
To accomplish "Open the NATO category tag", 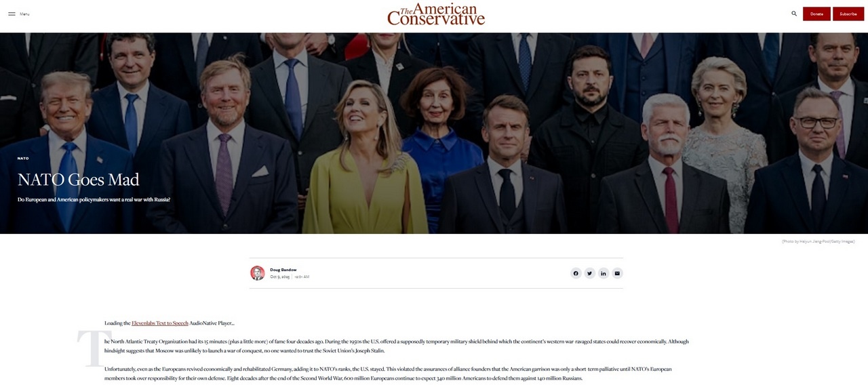I will pos(23,158).
